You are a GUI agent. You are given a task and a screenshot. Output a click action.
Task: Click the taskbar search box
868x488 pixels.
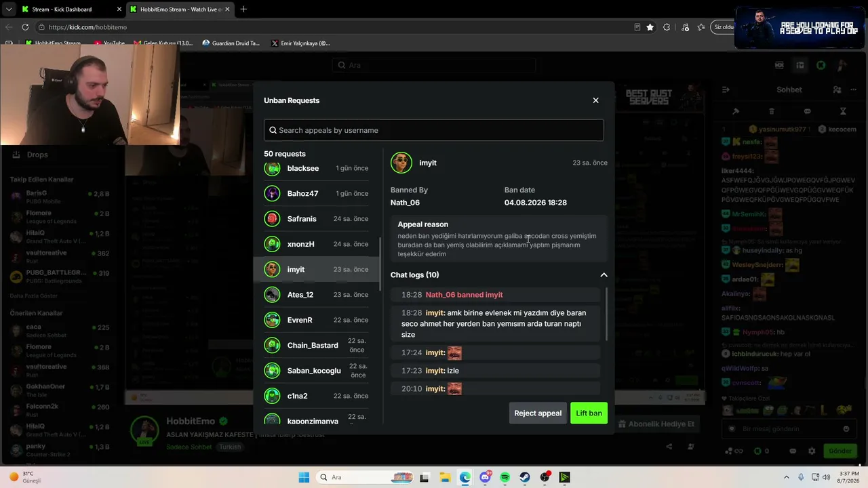pos(363,477)
